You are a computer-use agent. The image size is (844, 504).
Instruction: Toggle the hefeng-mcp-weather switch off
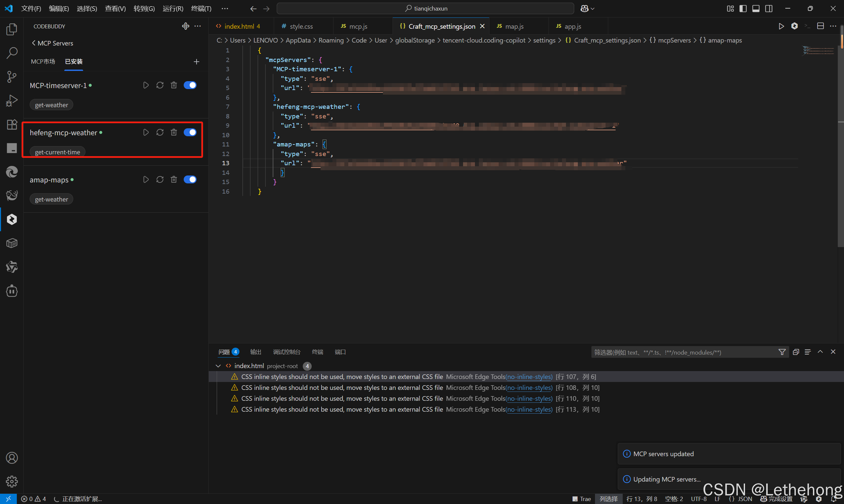click(190, 133)
